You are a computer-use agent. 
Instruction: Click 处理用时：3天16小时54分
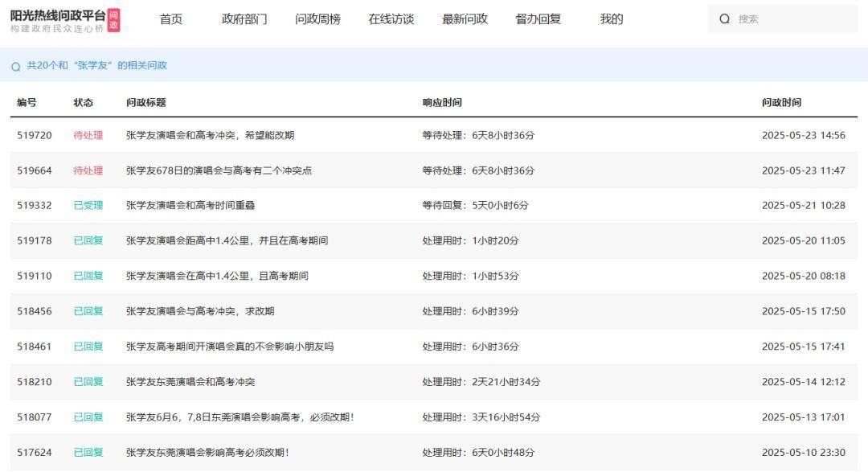481,417
